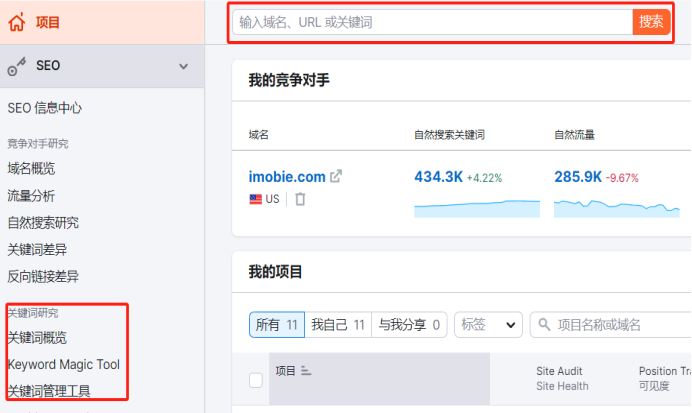The image size is (692, 413).
Task: Click the organic traffic trend chart
Action: pos(617,208)
